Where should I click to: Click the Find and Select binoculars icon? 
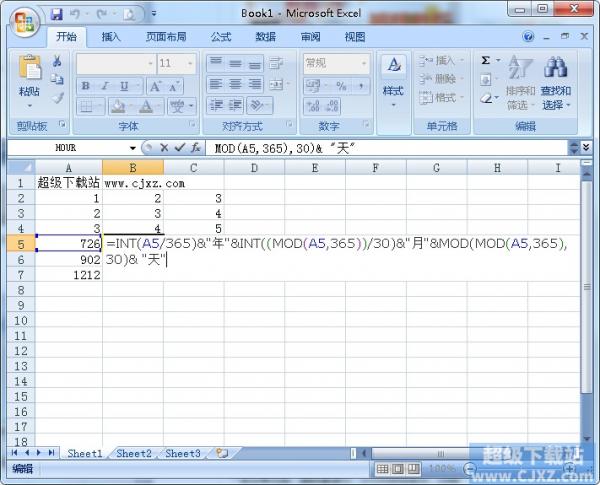point(555,78)
